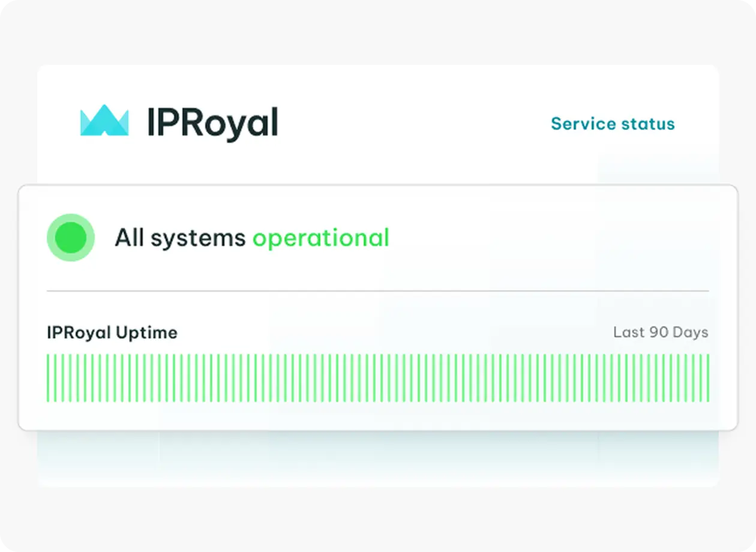
Task: Click the word "Service" in the header link
Action: [575, 124]
